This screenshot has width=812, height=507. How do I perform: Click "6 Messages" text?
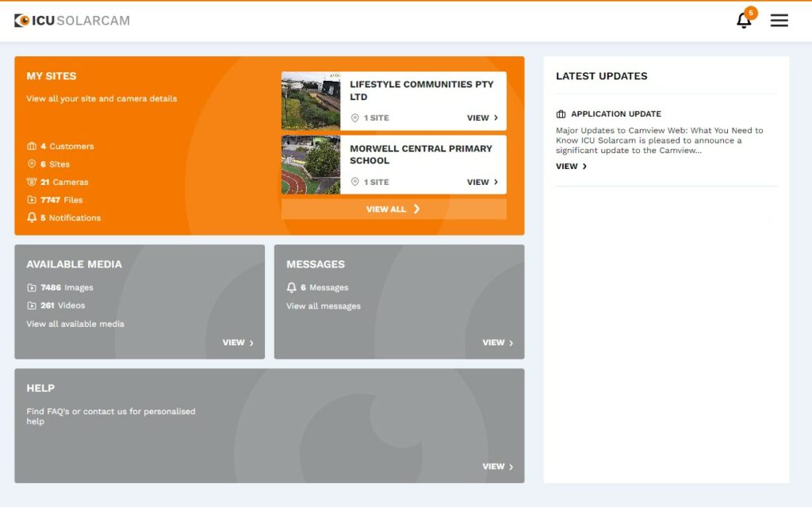point(324,288)
